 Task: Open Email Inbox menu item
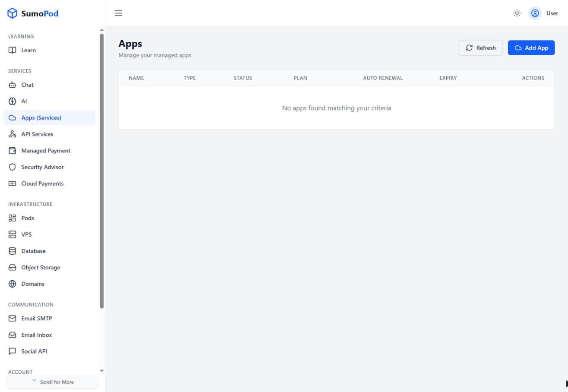tap(49, 335)
